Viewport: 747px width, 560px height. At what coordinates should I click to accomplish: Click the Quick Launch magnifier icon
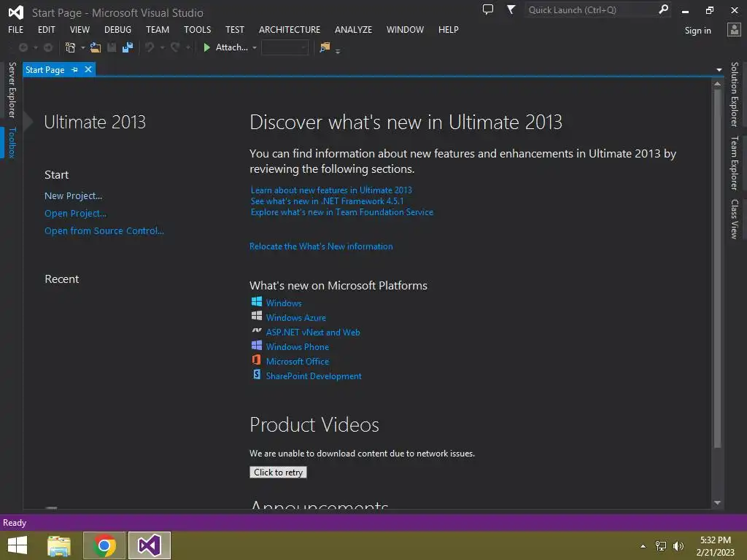[x=663, y=9]
